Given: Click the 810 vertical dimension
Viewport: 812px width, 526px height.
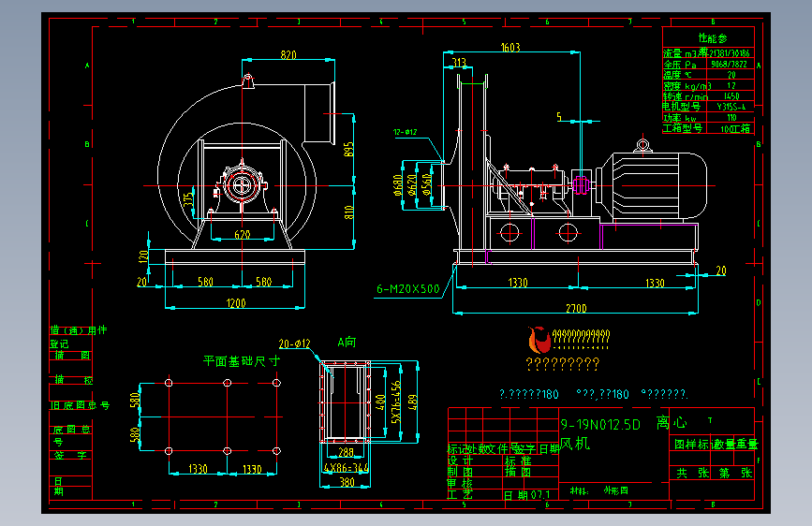Looking at the screenshot, I should (x=348, y=212).
